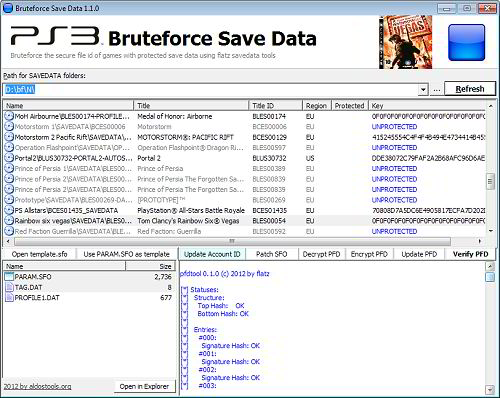Sort by the Title column header
Viewport: 500px width, 398px height.
click(x=191, y=106)
